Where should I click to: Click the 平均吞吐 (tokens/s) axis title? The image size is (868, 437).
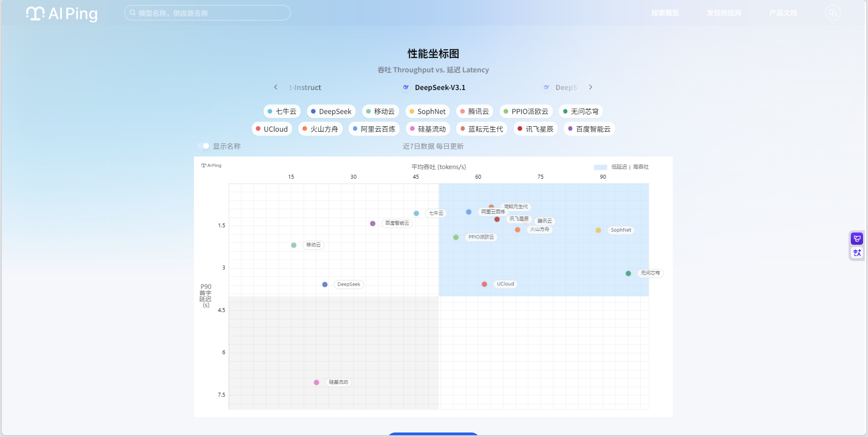click(439, 167)
